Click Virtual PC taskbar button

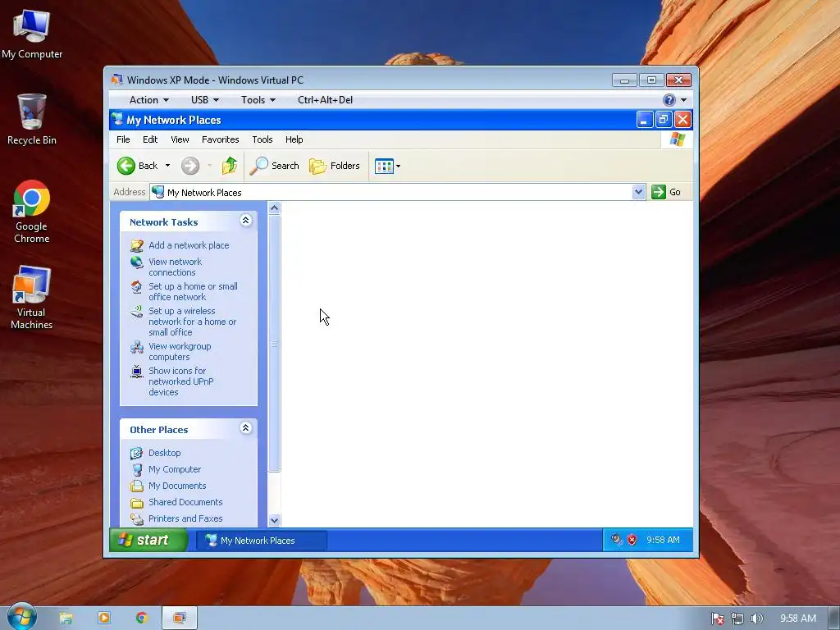[180, 618]
